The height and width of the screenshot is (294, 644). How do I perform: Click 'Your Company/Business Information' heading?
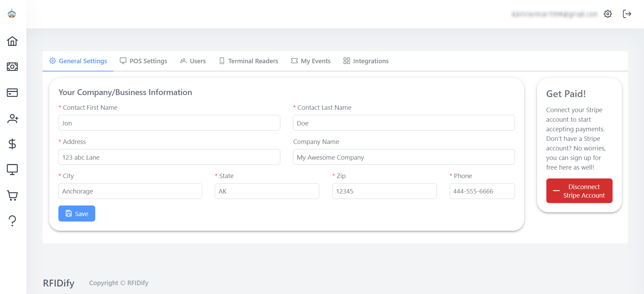click(125, 92)
